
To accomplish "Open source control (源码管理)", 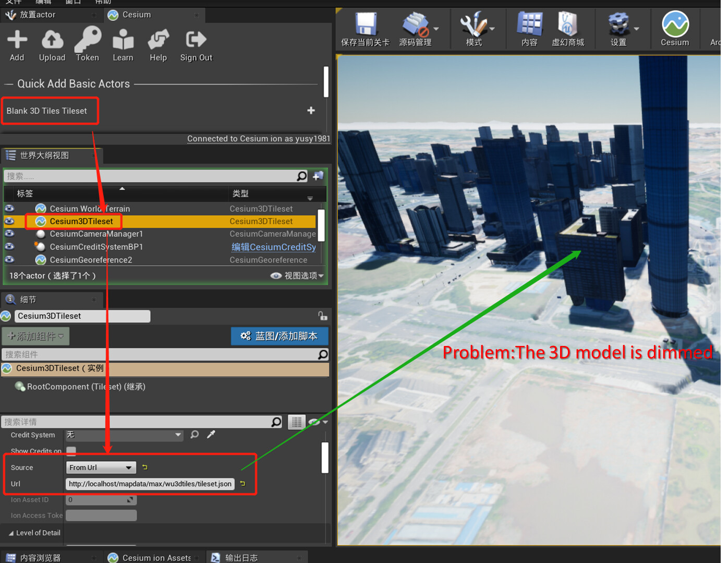I will pos(415,30).
